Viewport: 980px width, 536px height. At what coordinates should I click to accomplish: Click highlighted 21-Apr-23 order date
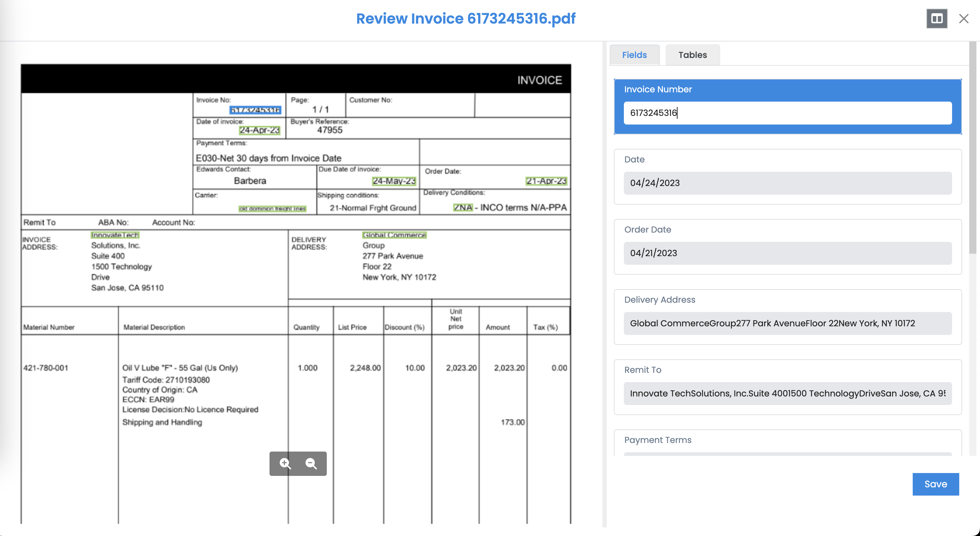tap(546, 181)
